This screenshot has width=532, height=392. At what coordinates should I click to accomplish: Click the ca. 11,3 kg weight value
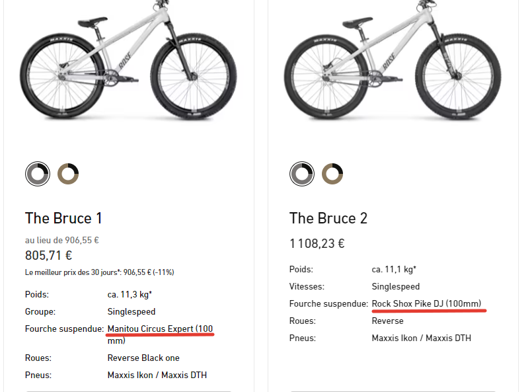[130, 295]
